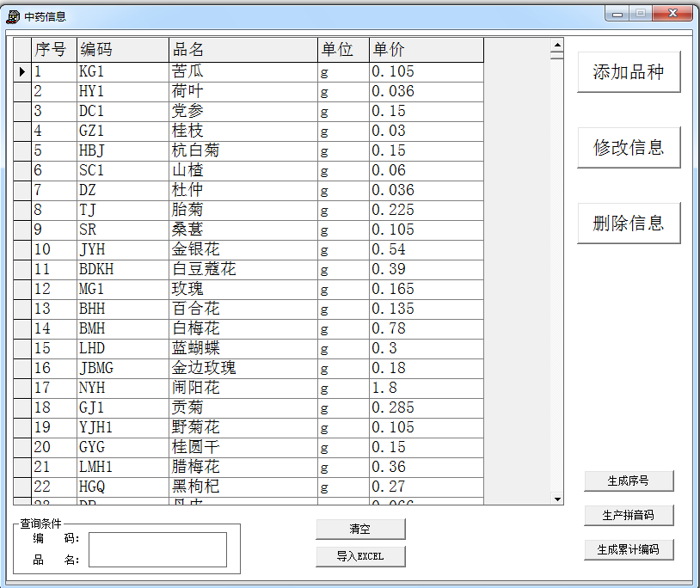Screen dimensions: 700x588
Task: Click the 单价 column header
Action: pyautogui.click(x=426, y=50)
